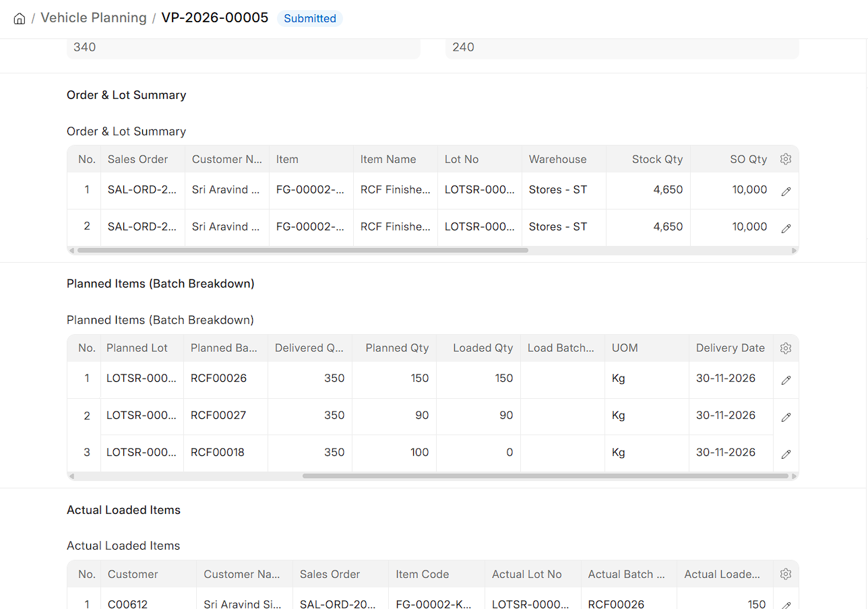The image size is (868, 609).
Task: Click Delivery Date 30-11-2026 in RCF00026 row
Action: [731, 379]
